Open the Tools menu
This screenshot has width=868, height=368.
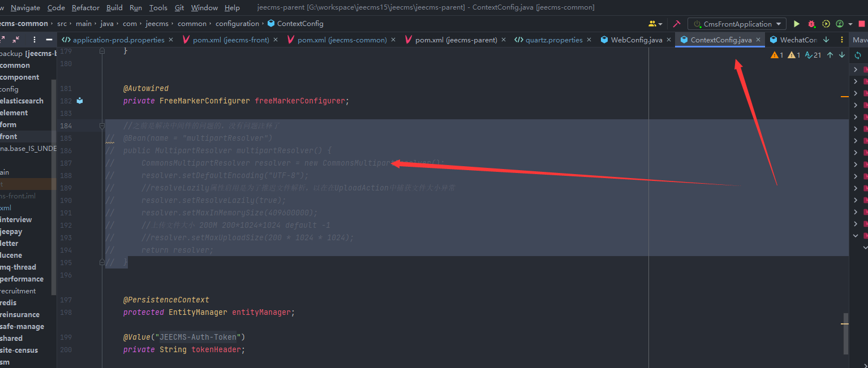click(158, 7)
